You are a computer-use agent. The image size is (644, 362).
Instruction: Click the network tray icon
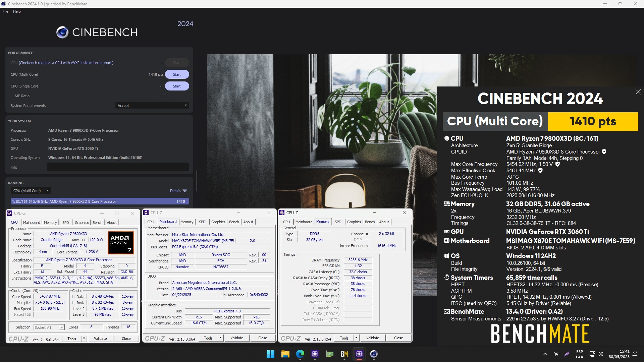click(592, 354)
